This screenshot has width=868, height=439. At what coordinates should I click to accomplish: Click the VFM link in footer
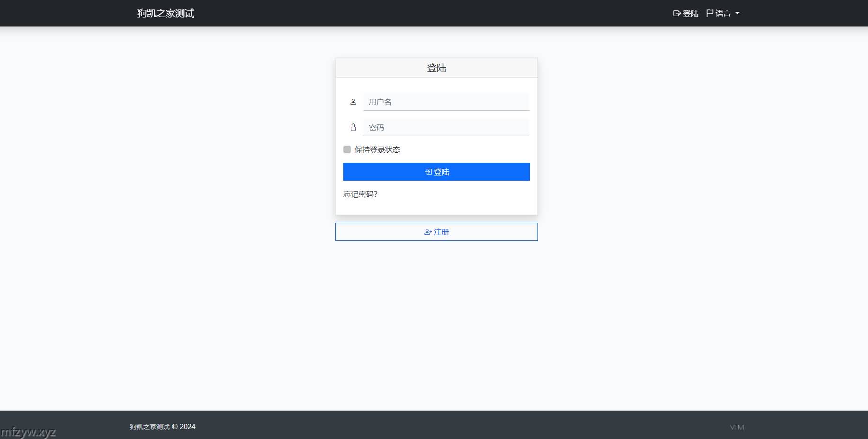pos(737,427)
